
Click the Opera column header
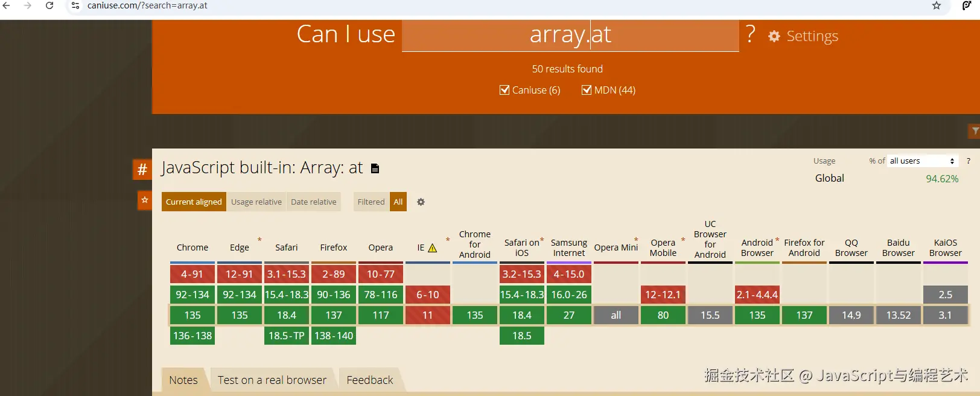point(381,247)
